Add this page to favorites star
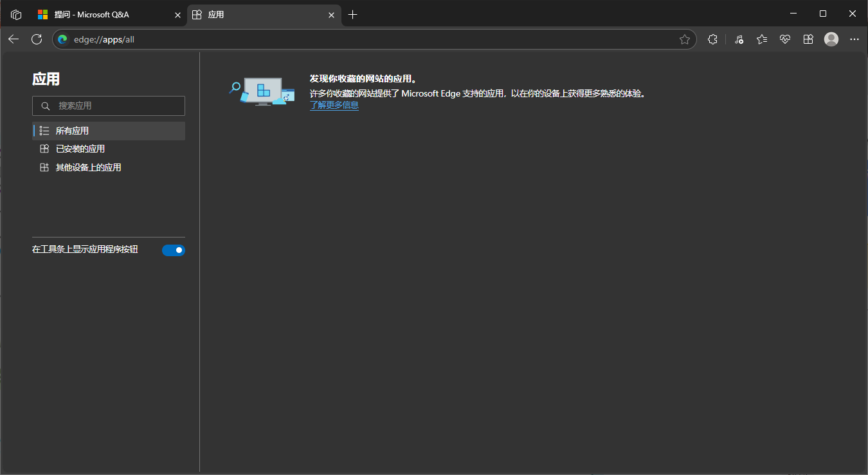Viewport: 868px width, 475px height. 685,39
